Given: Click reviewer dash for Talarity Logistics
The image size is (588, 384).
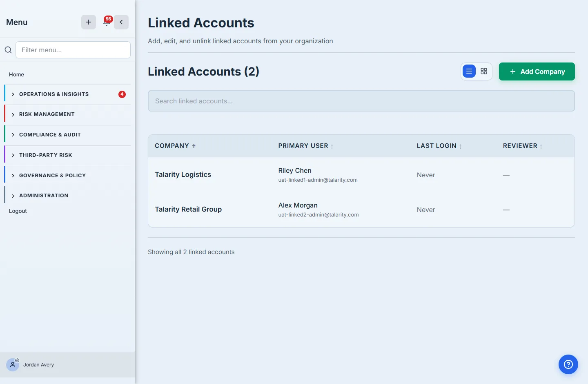Looking at the screenshot, I should pos(506,175).
